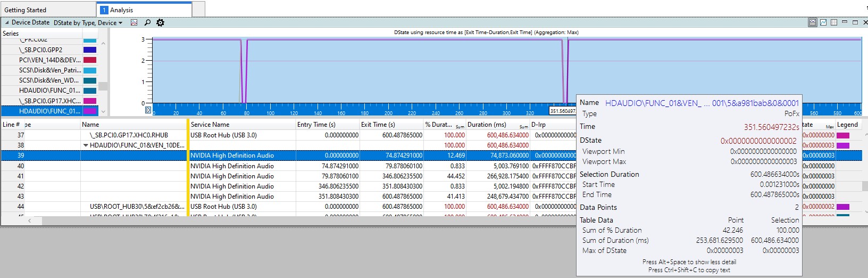The height and width of the screenshot is (278, 868).
Task: Click the magenta GP17.XHC series swatch
Action: 90,101
